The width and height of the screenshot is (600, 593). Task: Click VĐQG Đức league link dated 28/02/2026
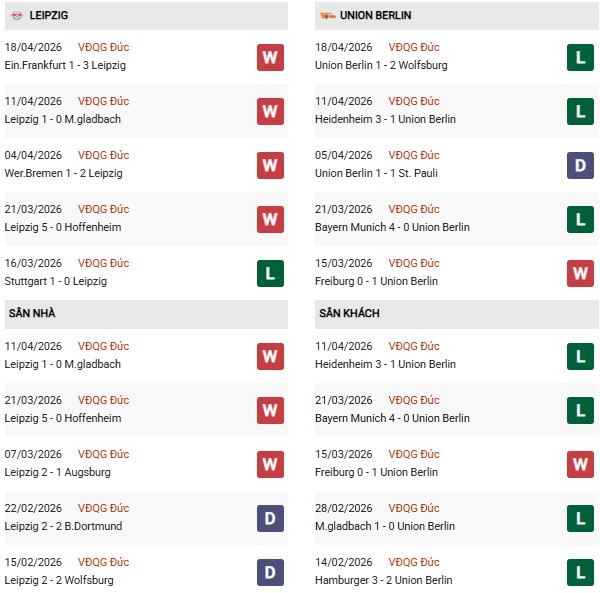pyautogui.click(x=414, y=508)
